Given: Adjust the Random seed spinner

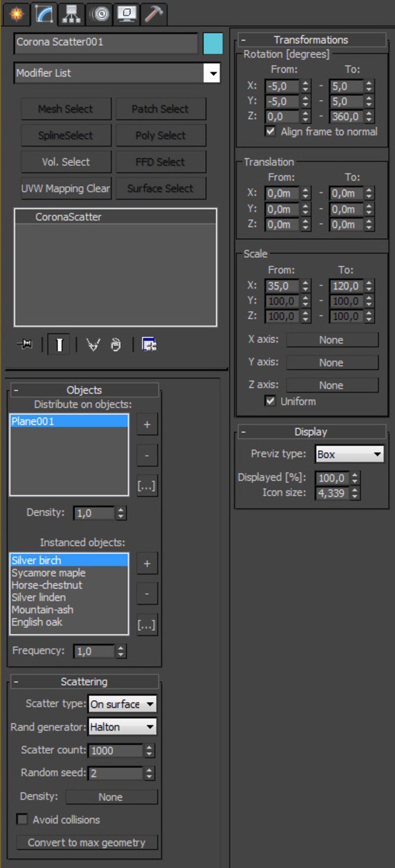Looking at the screenshot, I should (149, 773).
